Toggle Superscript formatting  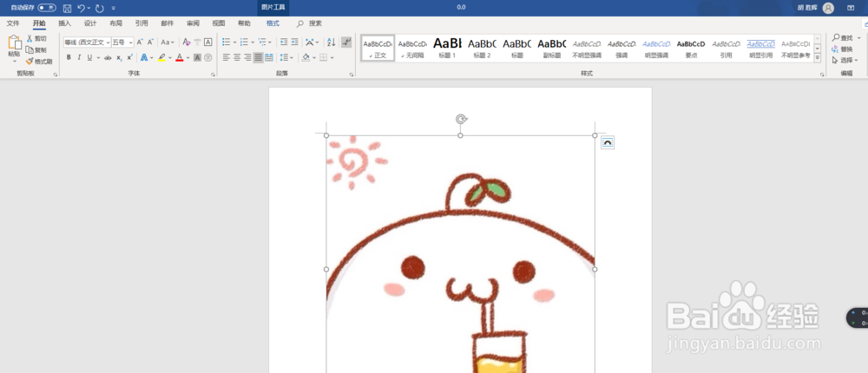pos(129,57)
